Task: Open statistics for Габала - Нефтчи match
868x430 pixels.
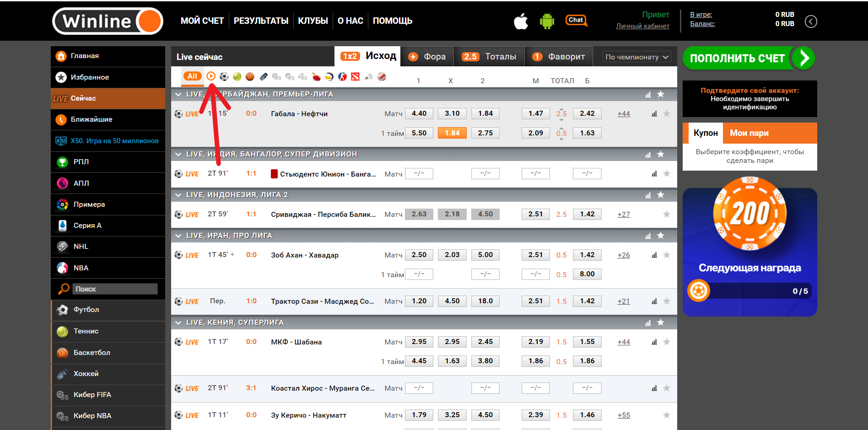Action: [x=654, y=114]
